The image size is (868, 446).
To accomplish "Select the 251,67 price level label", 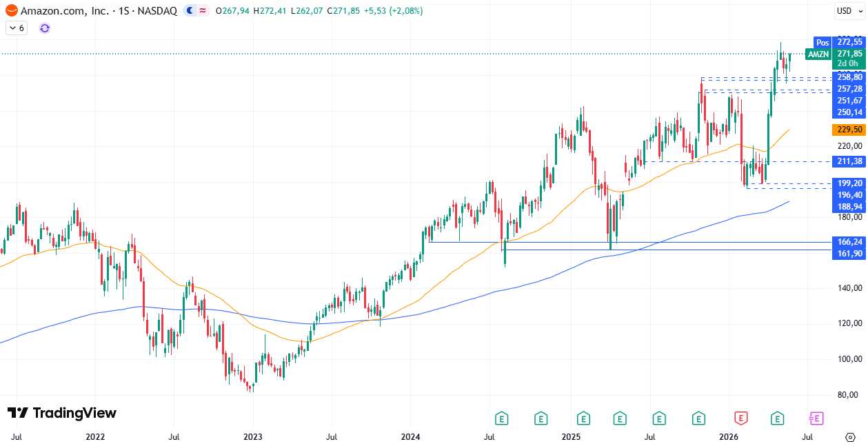I will 850,101.
